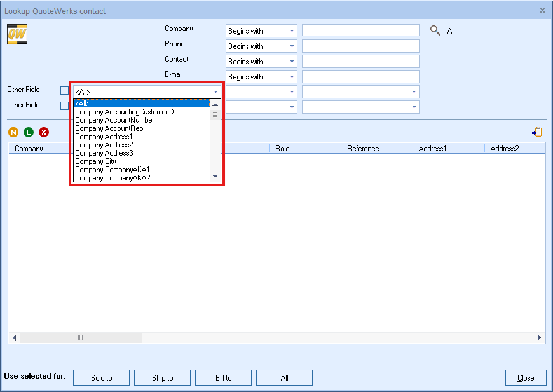This screenshot has width=553, height=392.
Task: Choose Company.CompanyAKA1 from the list
Action: pos(142,170)
